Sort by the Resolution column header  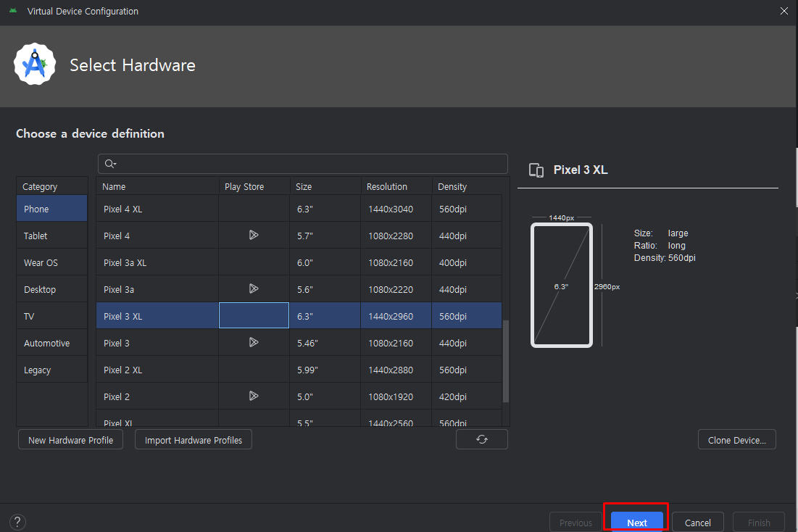tap(396, 186)
